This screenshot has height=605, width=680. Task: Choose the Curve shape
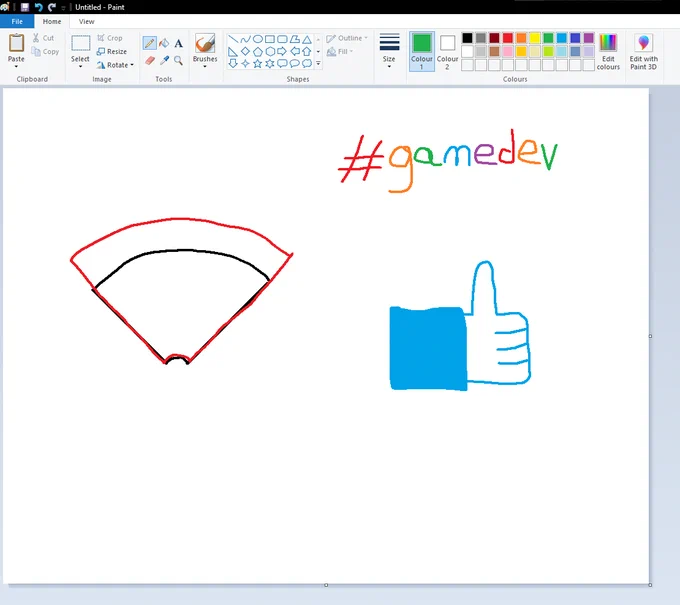tap(245, 39)
